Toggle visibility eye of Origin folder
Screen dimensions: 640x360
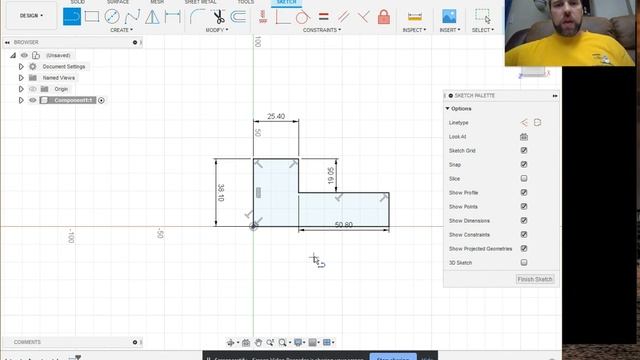33,89
